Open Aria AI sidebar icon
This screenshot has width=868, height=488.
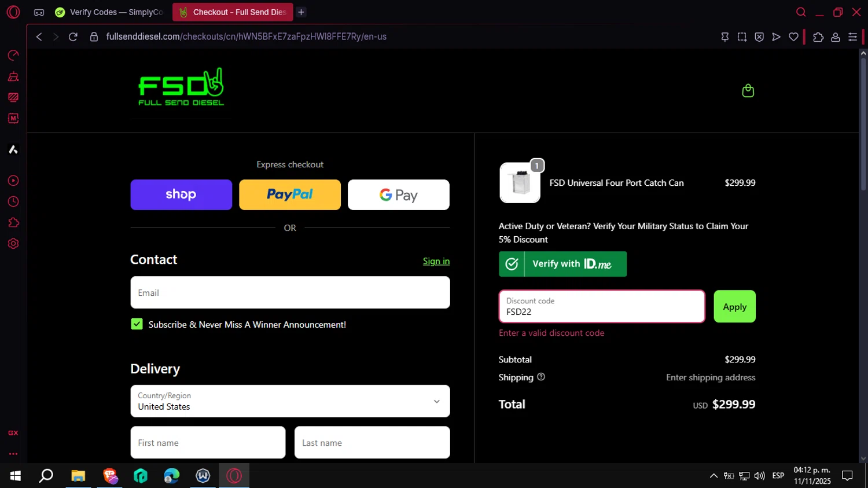pos(13,149)
